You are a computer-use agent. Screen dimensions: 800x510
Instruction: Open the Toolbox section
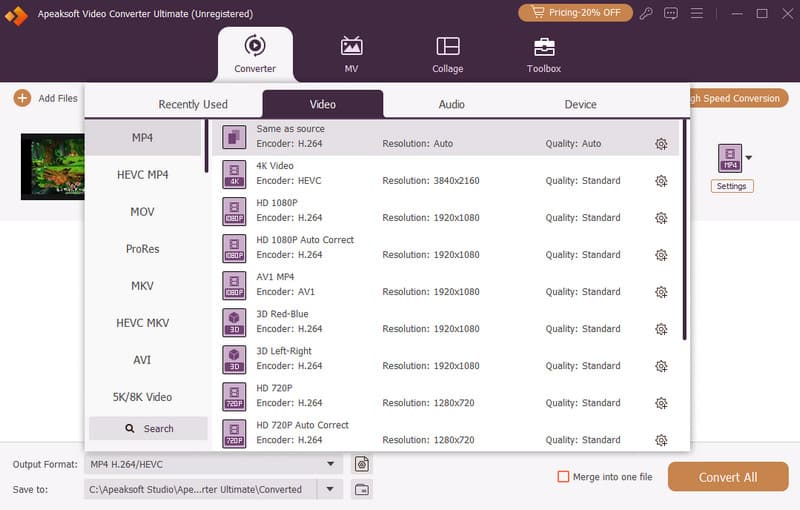(x=543, y=55)
